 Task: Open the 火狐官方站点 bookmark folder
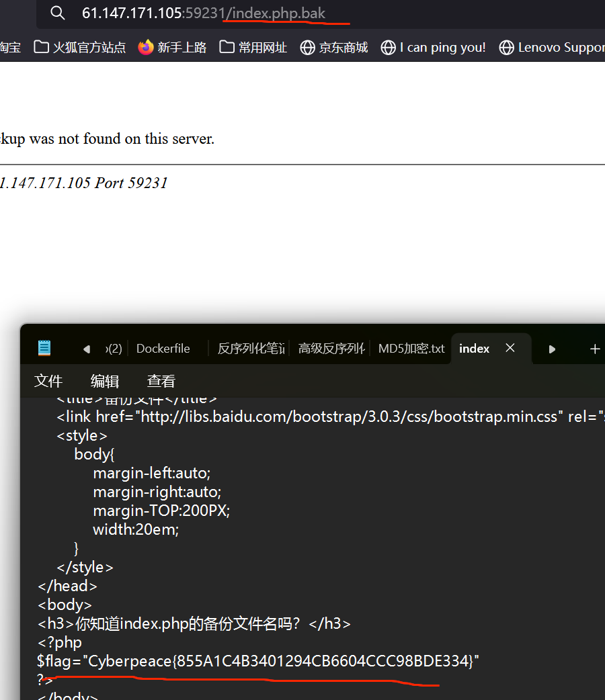(81, 48)
